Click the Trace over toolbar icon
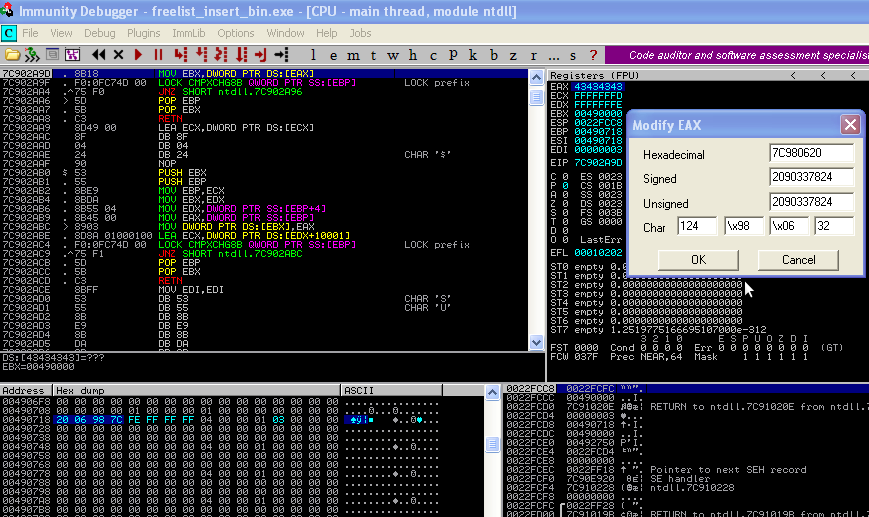The image size is (869, 517). 242,55
